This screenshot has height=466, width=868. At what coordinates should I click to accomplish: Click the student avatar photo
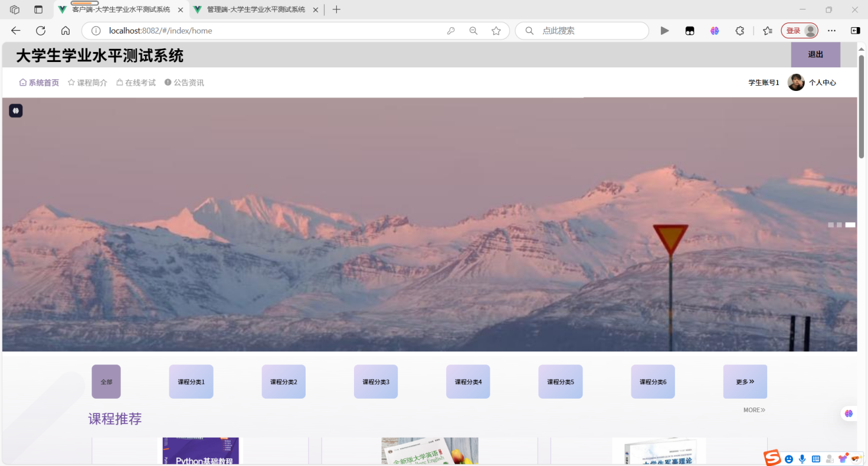point(796,83)
